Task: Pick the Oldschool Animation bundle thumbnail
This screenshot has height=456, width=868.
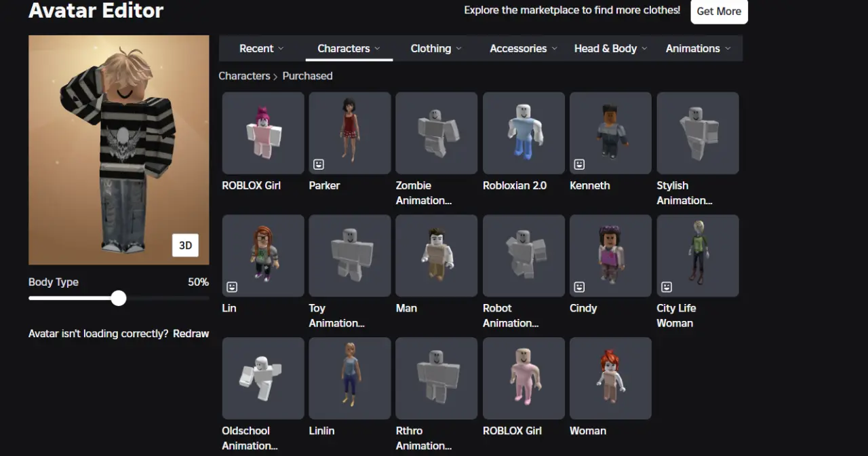Action: [x=263, y=379]
